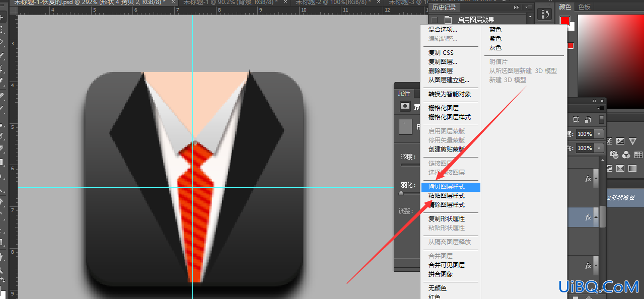Choose 复制形状属性 menu entry
The image size is (644, 299).
[447, 219]
